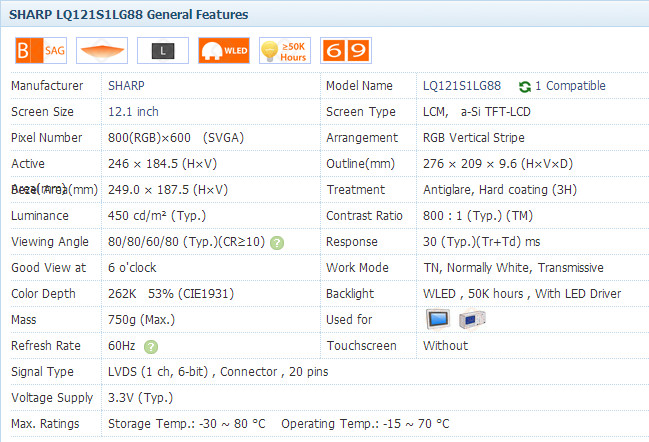
Task: Click the orange 69 score icon
Action: click(346, 50)
